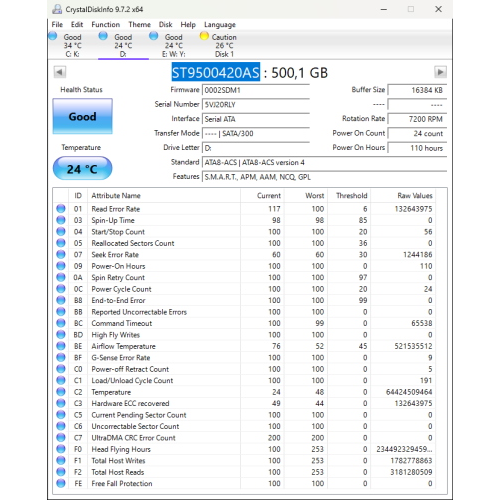
Task: Open the Disk menu
Action: (165, 25)
